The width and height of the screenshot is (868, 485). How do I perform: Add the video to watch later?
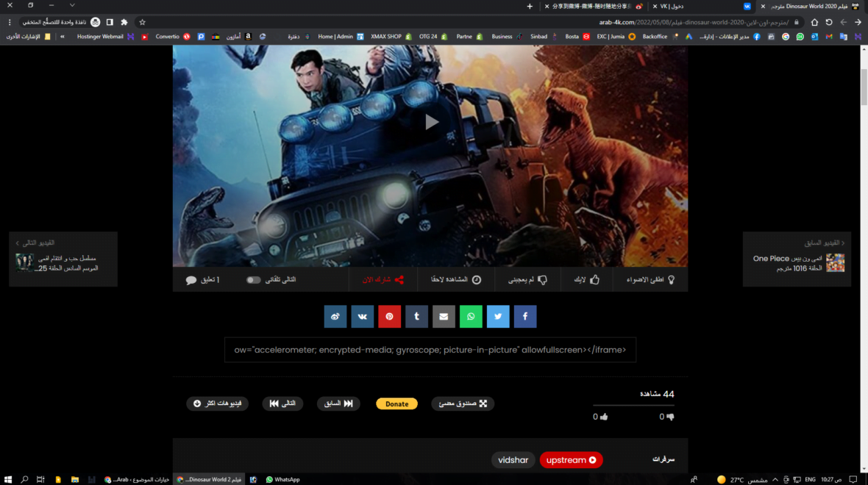click(456, 279)
